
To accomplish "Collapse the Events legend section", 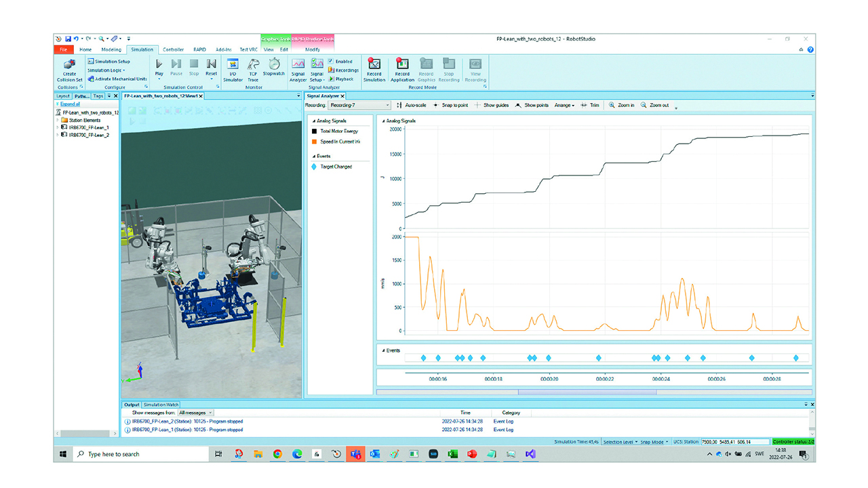I will point(314,156).
